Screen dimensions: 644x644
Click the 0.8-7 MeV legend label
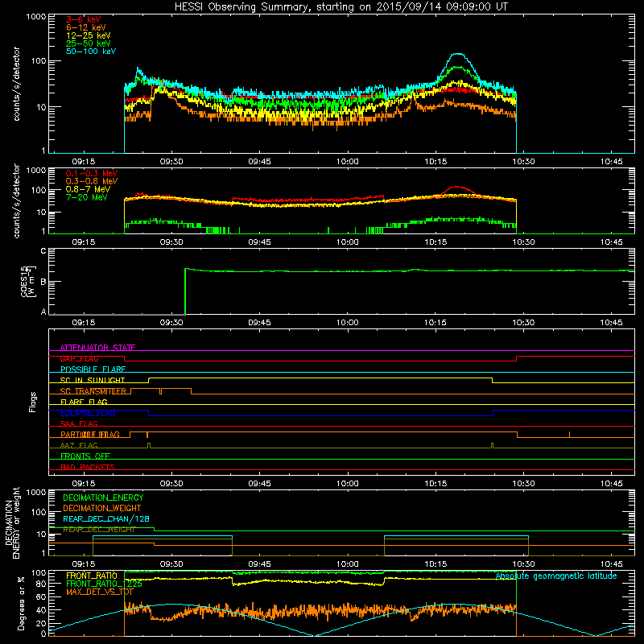(x=88, y=189)
